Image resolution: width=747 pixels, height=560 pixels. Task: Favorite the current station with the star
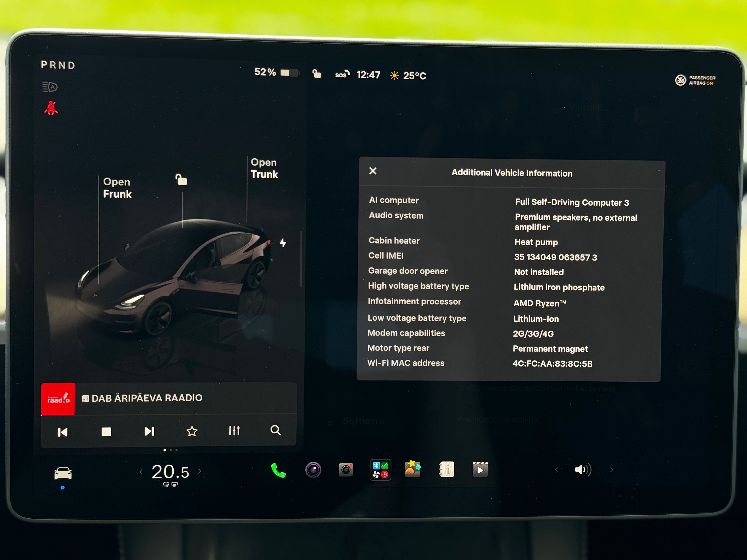[x=192, y=431]
